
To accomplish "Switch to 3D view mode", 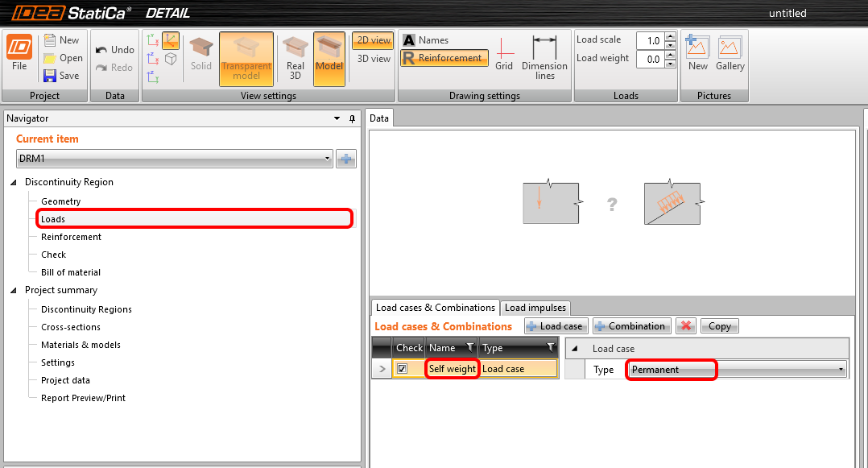I will tap(373, 58).
